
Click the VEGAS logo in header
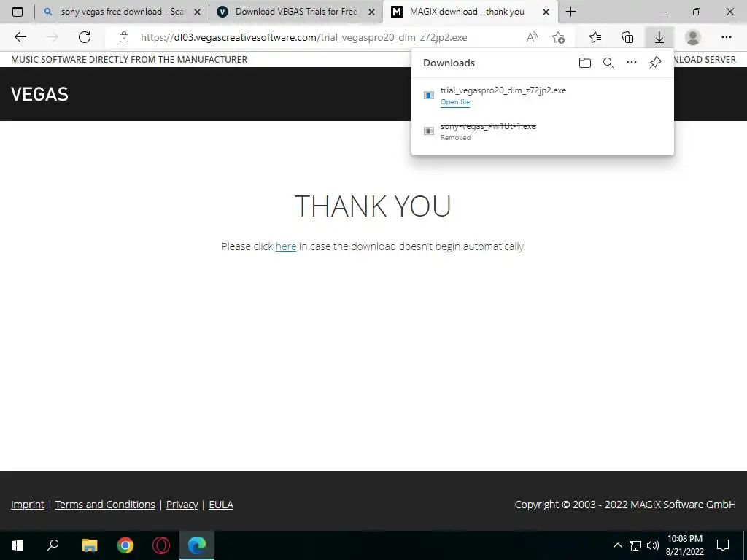(39, 94)
